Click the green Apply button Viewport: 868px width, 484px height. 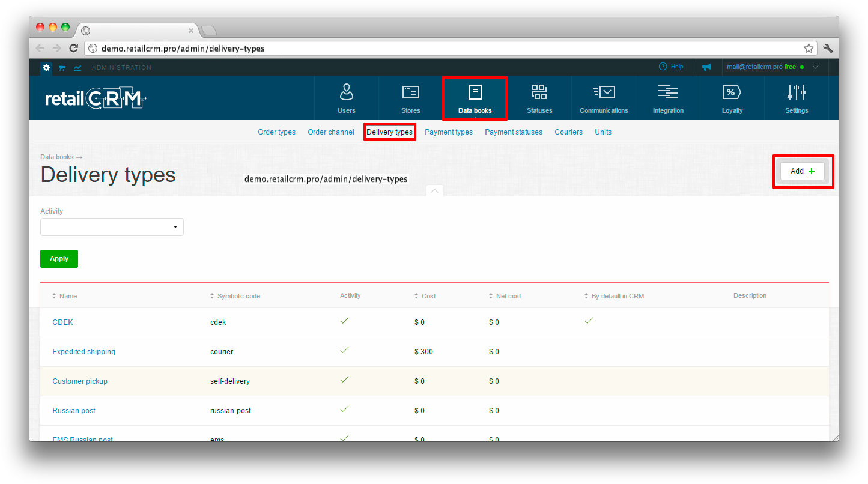(59, 259)
